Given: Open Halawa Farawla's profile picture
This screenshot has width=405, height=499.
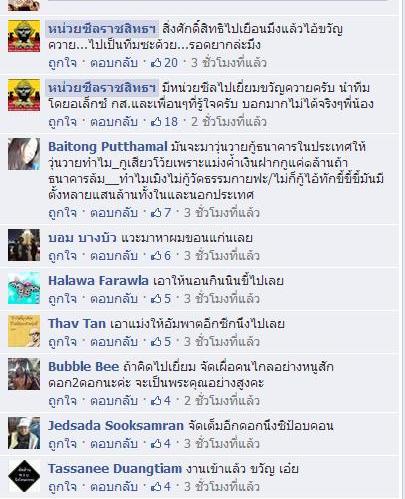Looking at the screenshot, I should (24, 288).
